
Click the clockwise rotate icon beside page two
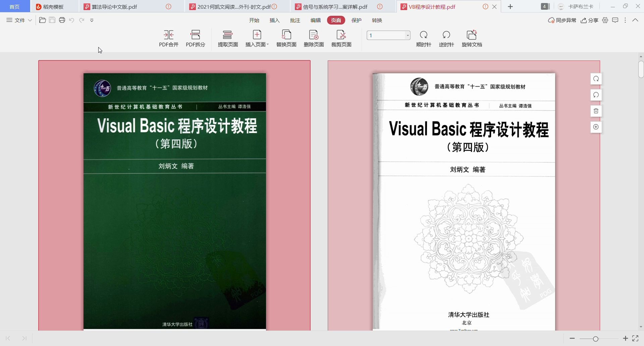point(596,79)
